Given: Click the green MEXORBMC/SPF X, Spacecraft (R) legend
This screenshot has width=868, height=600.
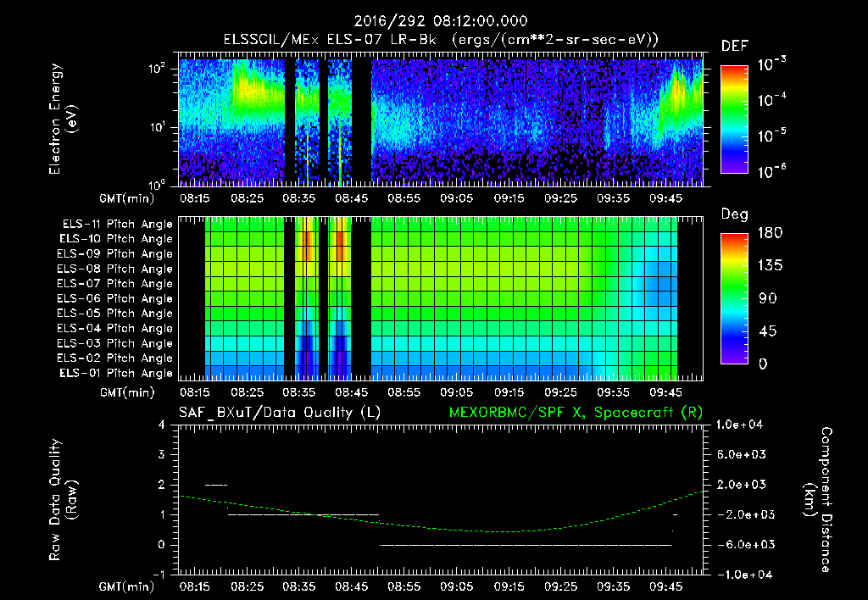Looking at the screenshot, I should [x=576, y=413].
